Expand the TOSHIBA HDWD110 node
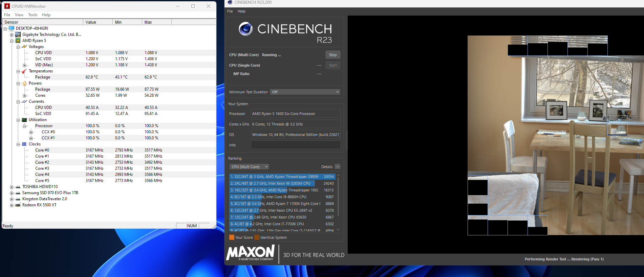The image size is (644, 277). (x=12, y=187)
